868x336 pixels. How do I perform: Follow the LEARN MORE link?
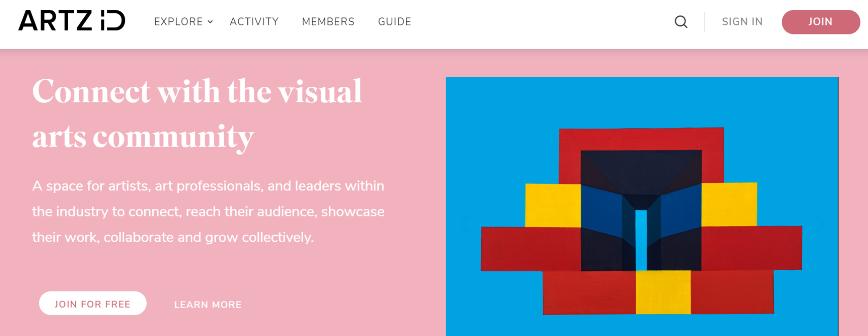(x=208, y=305)
